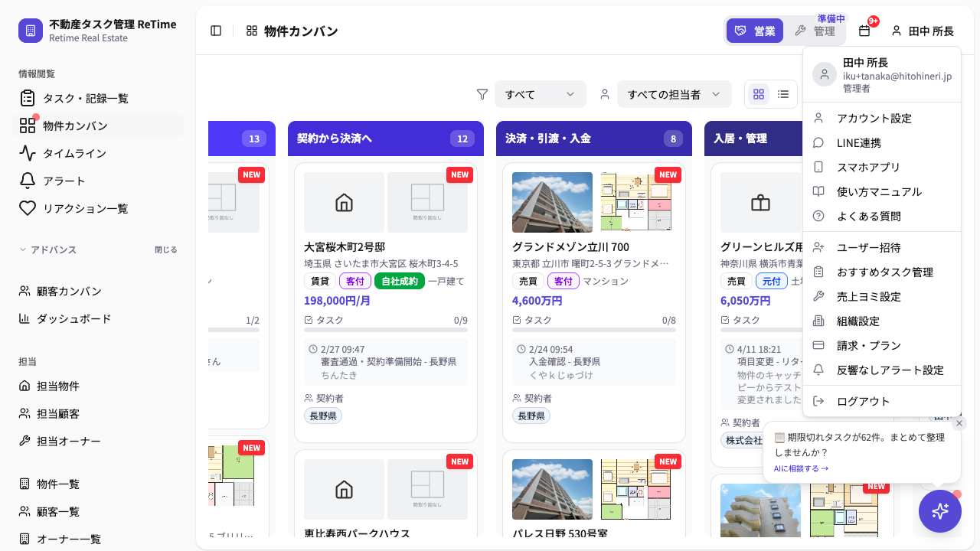Image resolution: width=980 pixels, height=551 pixels.
Task: Click the person icon beside assignee filter
Action: pyautogui.click(x=605, y=94)
